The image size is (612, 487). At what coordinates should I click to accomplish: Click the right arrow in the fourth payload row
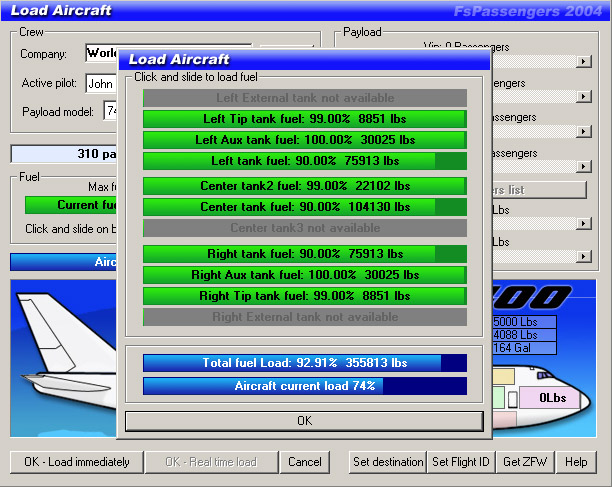coord(584,167)
